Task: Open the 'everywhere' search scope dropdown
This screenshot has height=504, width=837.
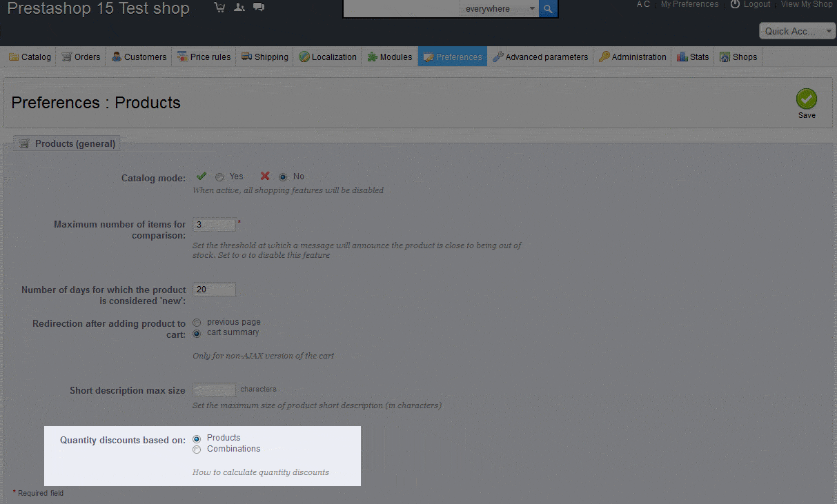Action: point(500,9)
